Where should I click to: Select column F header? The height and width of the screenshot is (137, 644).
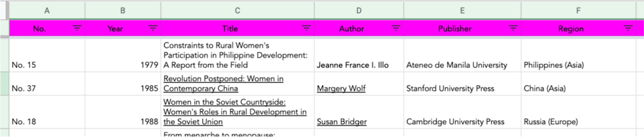pos(578,10)
